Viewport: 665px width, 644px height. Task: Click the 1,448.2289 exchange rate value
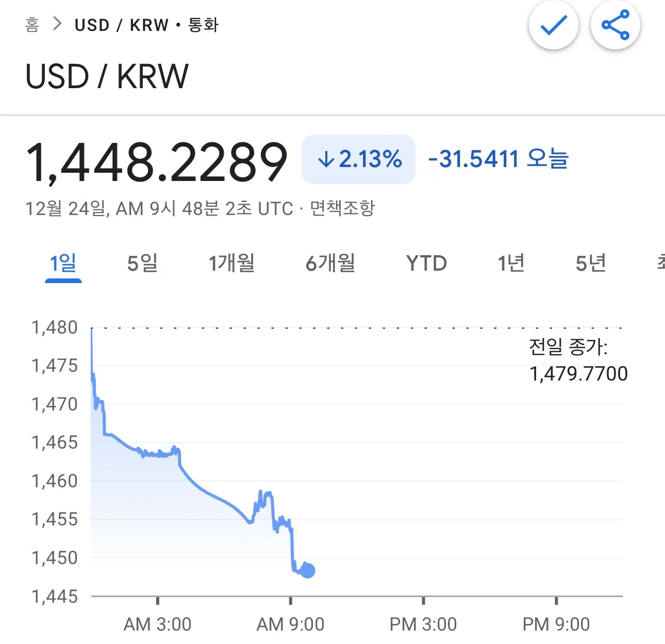pos(156,162)
